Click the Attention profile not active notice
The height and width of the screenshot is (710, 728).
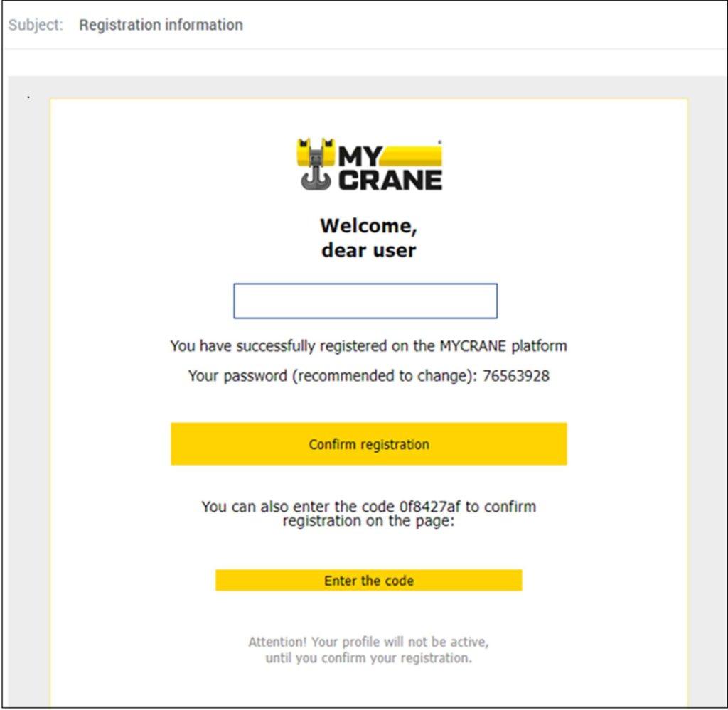pyautogui.click(x=369, y=650)
